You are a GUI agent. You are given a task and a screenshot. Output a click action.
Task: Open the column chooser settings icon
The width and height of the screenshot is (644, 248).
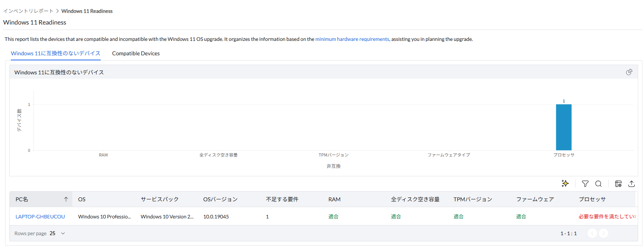click(x=618, y=184)
